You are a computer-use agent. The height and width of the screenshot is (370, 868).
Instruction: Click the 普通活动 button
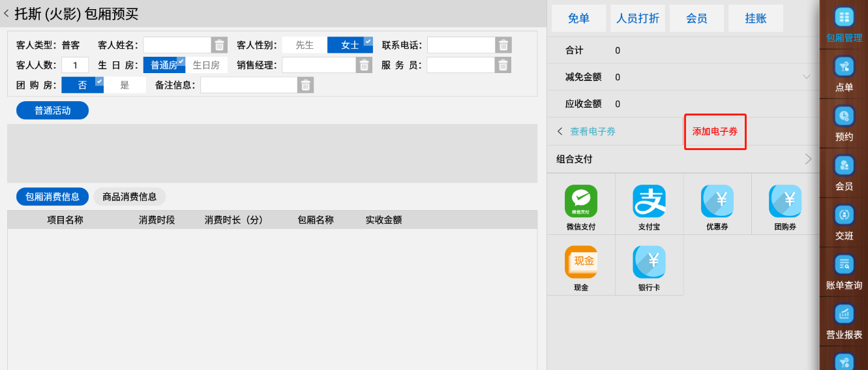(x=52, y=110)
